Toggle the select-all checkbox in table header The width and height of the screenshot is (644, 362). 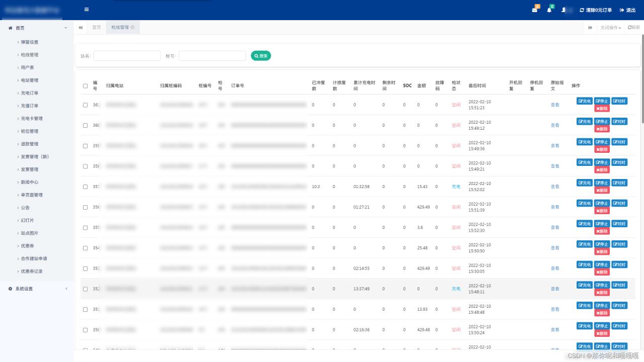tap(85, 85)
